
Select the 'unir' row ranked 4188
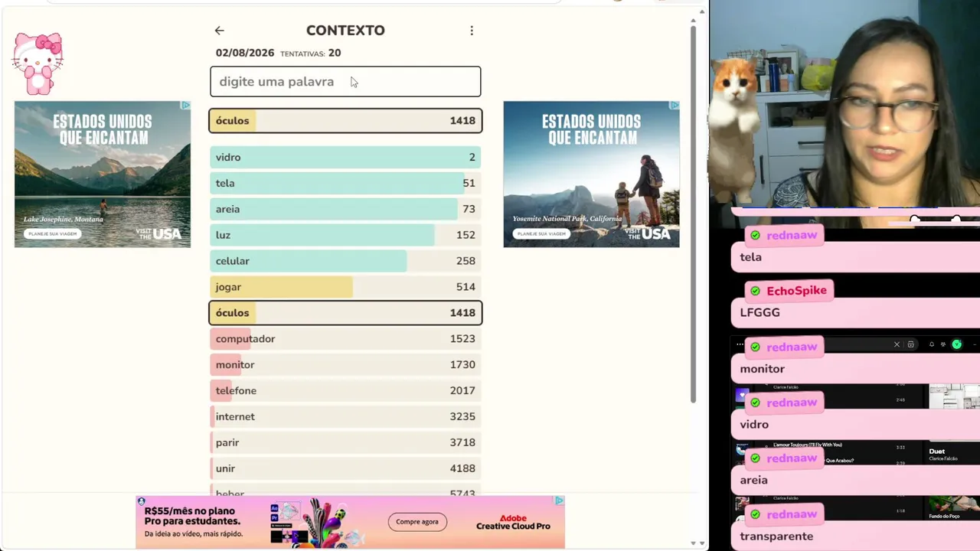point(345,469)
